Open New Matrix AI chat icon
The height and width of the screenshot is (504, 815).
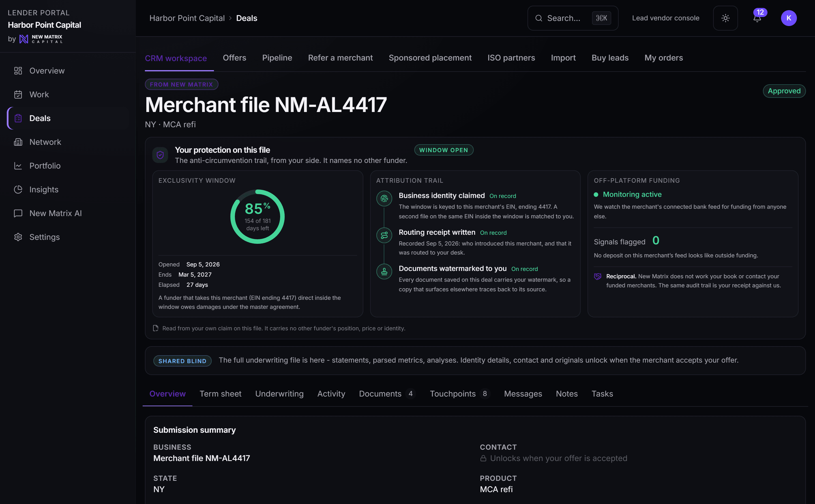18,213
